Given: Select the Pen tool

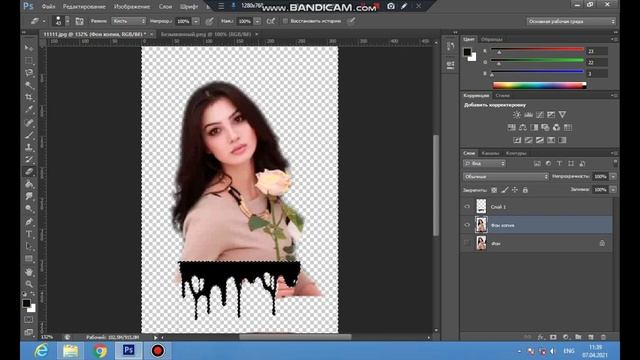Looking at the screenshot, I should tap(29, 222).
